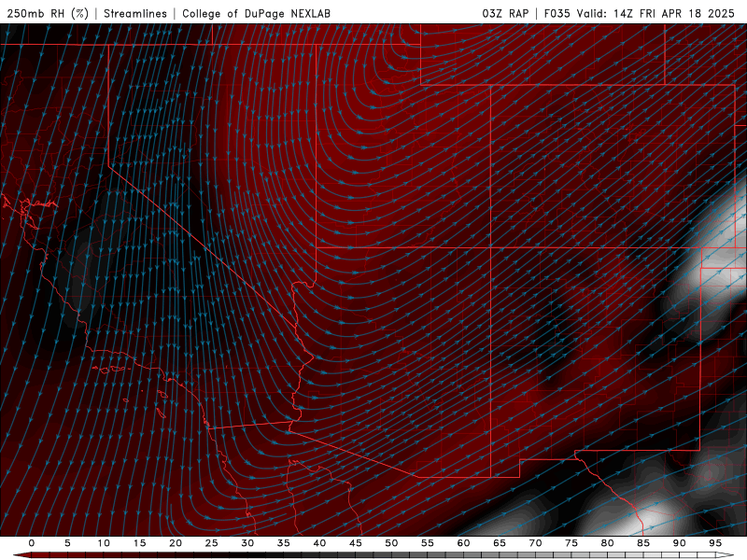
Task: Click the "85" legend number
Action: click(x=643, y=543)
